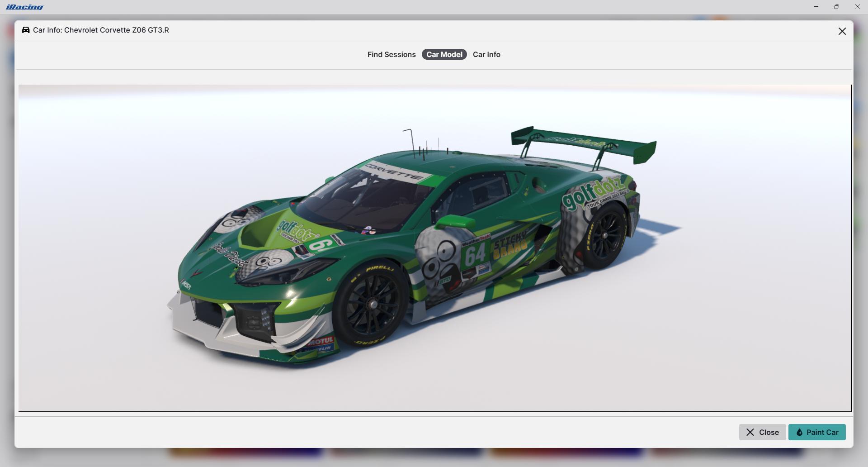Image resolution: width=868 pixels, height=467 pixels.
Task: Restore down the iRacing window
Action: tap(837, 7)
